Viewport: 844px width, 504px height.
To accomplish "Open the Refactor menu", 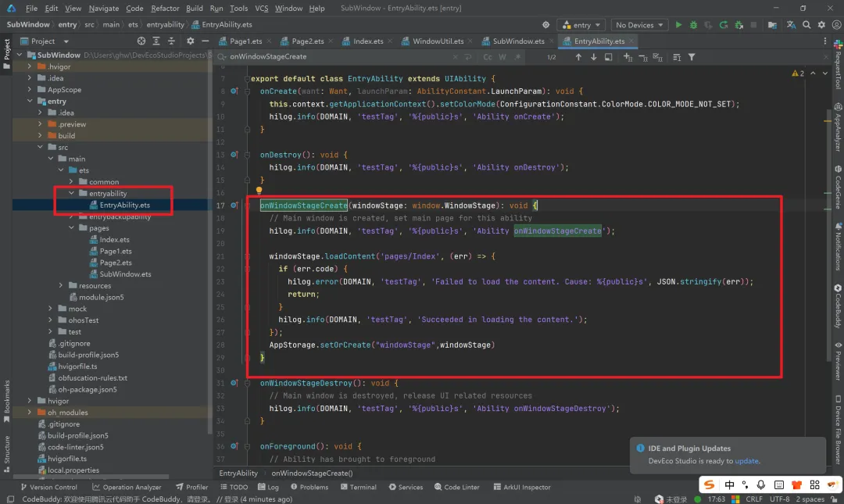I will point(165,8).
